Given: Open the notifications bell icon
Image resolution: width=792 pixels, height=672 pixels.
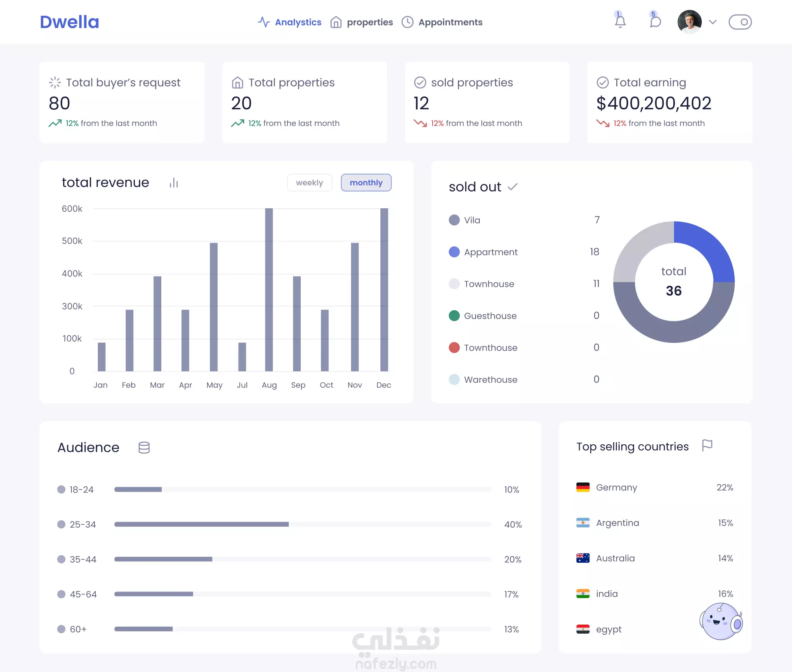Looking at the screenshot, I should pyautogui.click(x=620, y=21).
